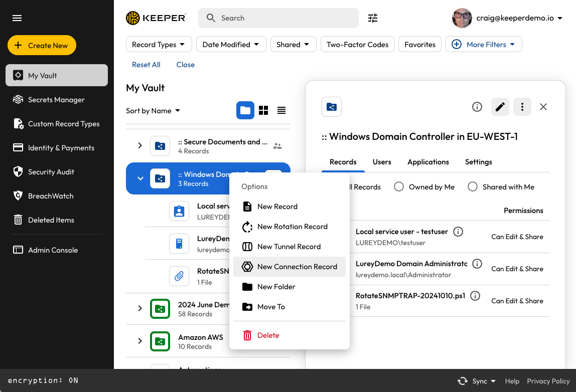Select the Shared with Me radio button
This screenshot has width=576, height=392.
pos(473,187)
